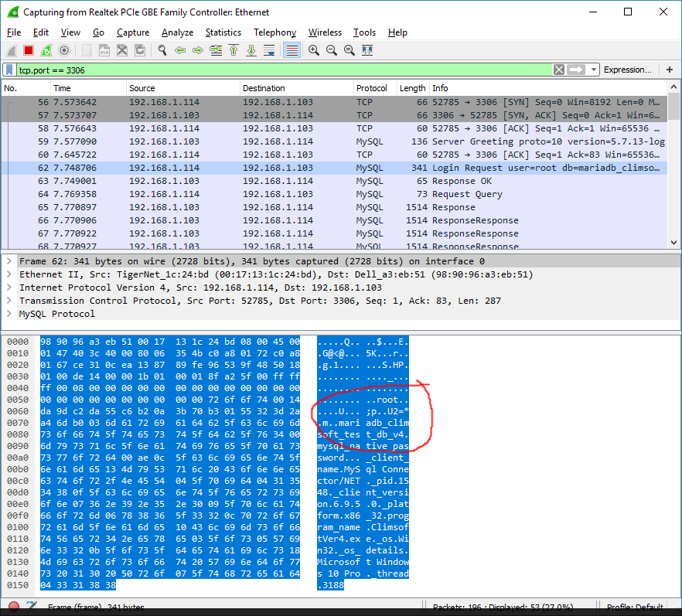
Task: Open the Statistics menu
Action: pyautogui.click(x=223, y=32)
